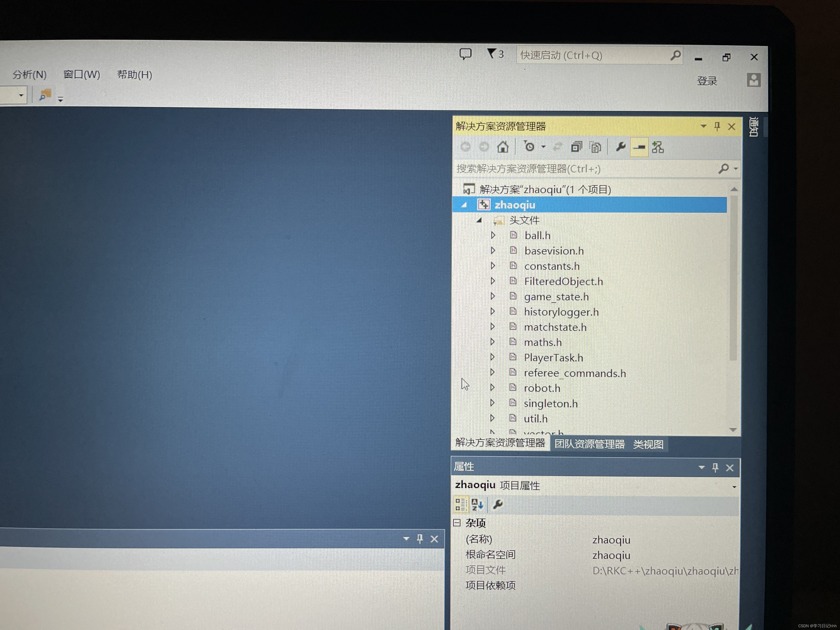
Task: Select PlayerTask.h in the file tree
Action: pos(553,358)
